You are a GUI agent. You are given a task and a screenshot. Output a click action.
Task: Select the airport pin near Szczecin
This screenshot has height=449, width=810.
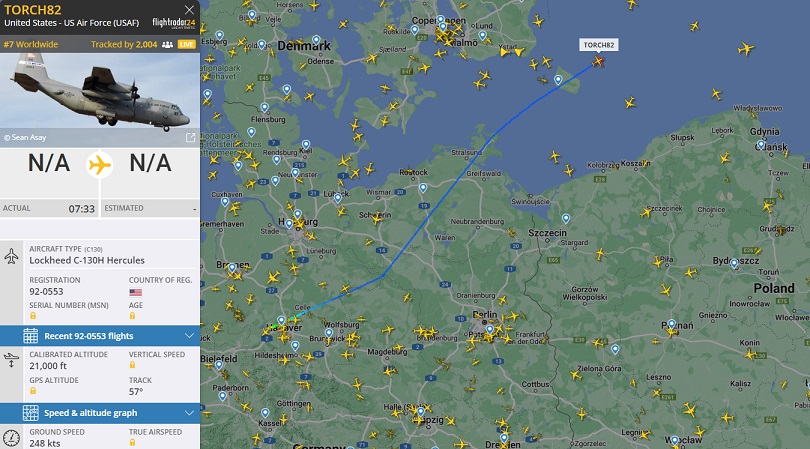click(566, 219)
